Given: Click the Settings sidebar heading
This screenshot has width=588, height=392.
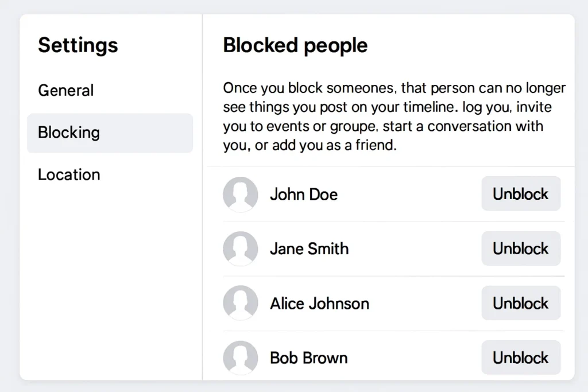Looking at the screenshot, I should (78, 45).
